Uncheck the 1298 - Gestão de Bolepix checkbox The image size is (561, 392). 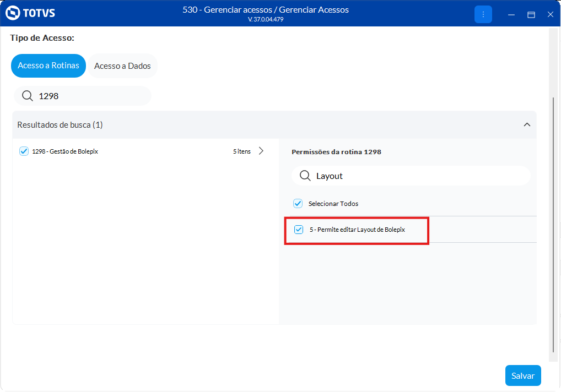coord(24,151)
